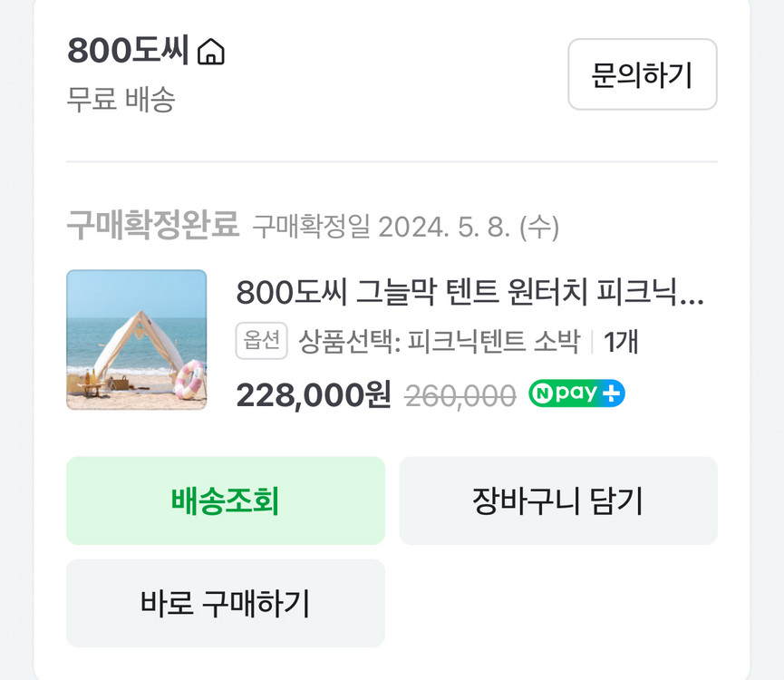Add item to cart with 장바구니 담기
784x680 pixels.
tap(557, 501)
